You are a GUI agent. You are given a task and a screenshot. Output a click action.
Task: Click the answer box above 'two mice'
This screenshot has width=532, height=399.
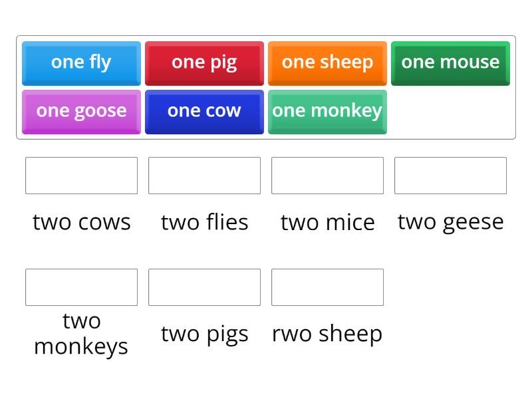point(327,175)
